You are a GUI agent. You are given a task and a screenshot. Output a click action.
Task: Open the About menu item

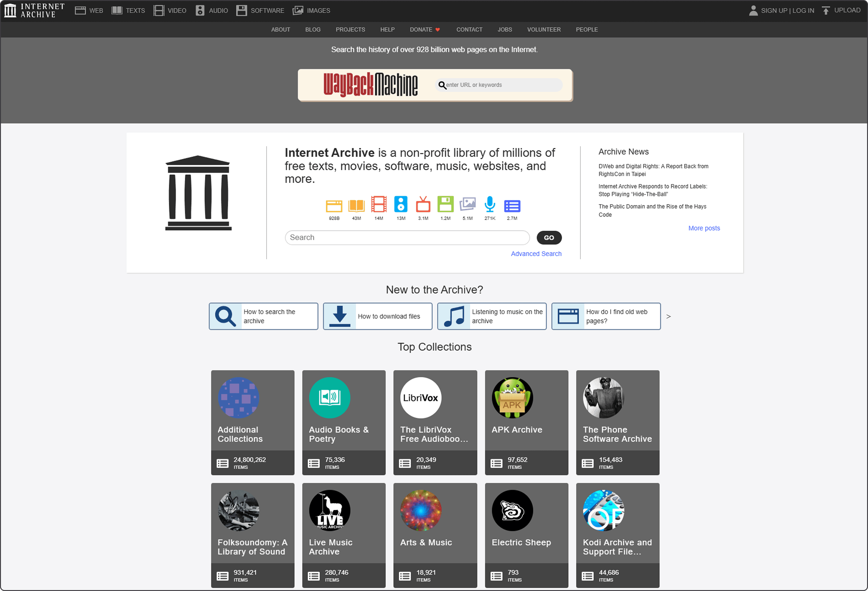281,29
